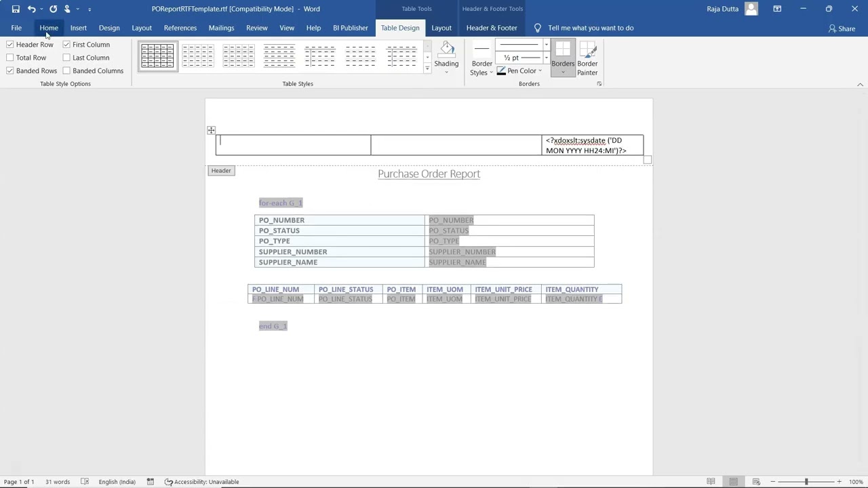868x488 pixels.
Task: Click the Repeat action icon
Action: point(53,9)
